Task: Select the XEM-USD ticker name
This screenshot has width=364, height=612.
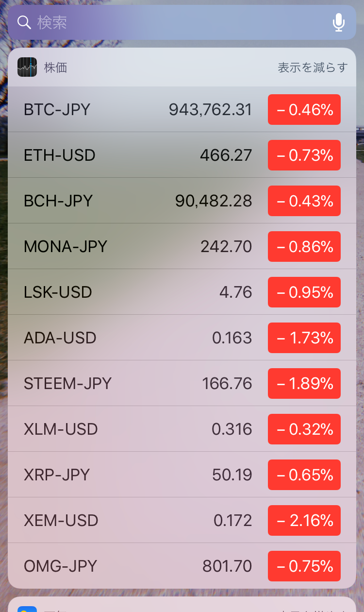Action: pyautogui.click(x=61, y=521)
